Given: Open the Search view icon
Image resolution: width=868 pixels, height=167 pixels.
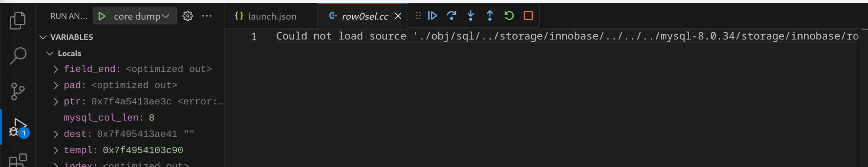Looking at the screenshot, I should point(18,56).
